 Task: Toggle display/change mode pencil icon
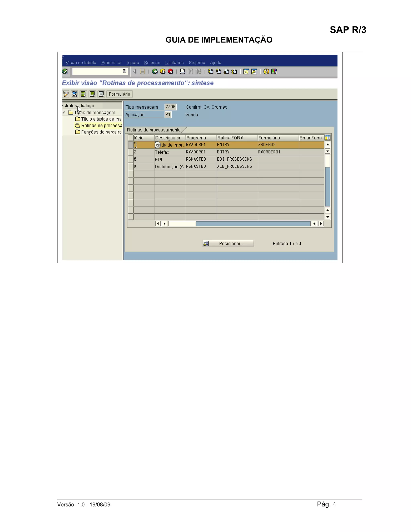point(66,94)
